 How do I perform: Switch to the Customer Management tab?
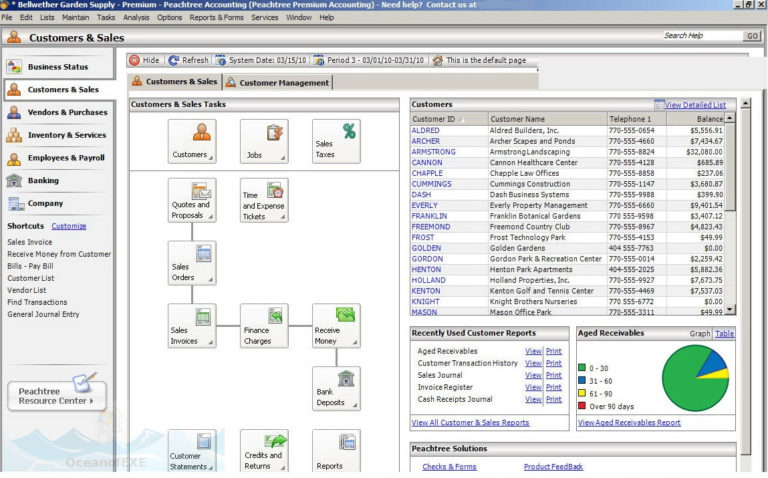[x=277, y=83]
